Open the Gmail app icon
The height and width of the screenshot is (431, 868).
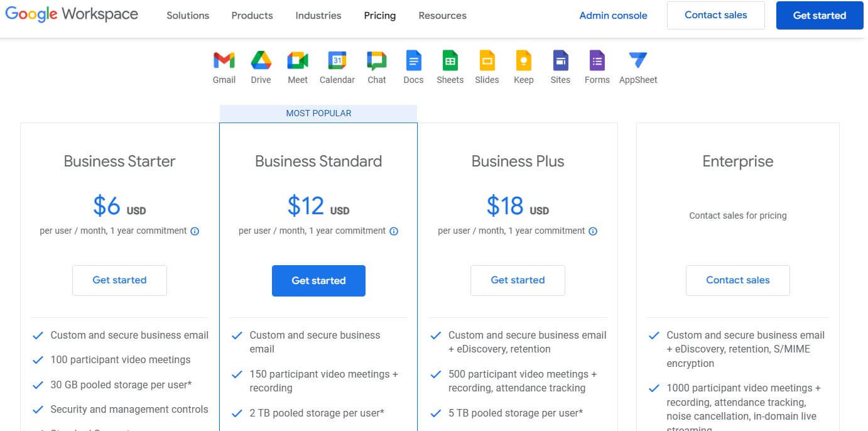224,61
